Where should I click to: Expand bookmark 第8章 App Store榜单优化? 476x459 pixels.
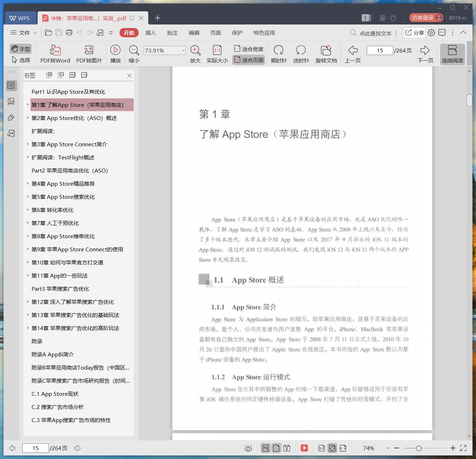(28, 236)
